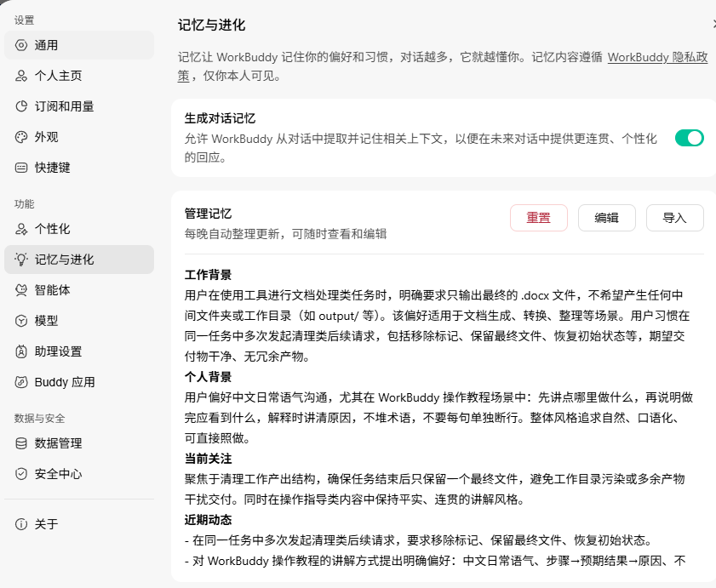Open 订阅和用量 settings
Image resolution: width=716 pixels, height=588 pixels.
click(x=79, y=106)
